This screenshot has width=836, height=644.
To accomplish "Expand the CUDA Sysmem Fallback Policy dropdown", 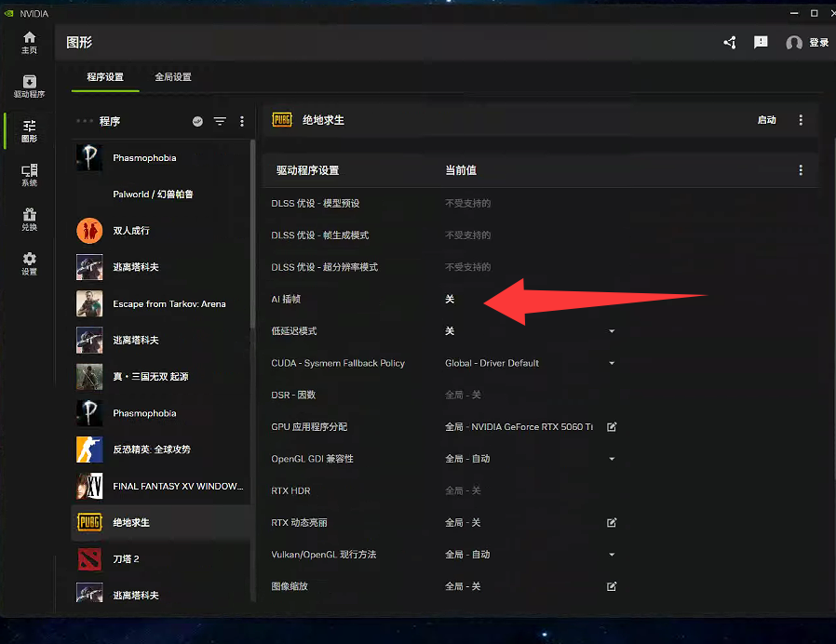I will 612,363.
